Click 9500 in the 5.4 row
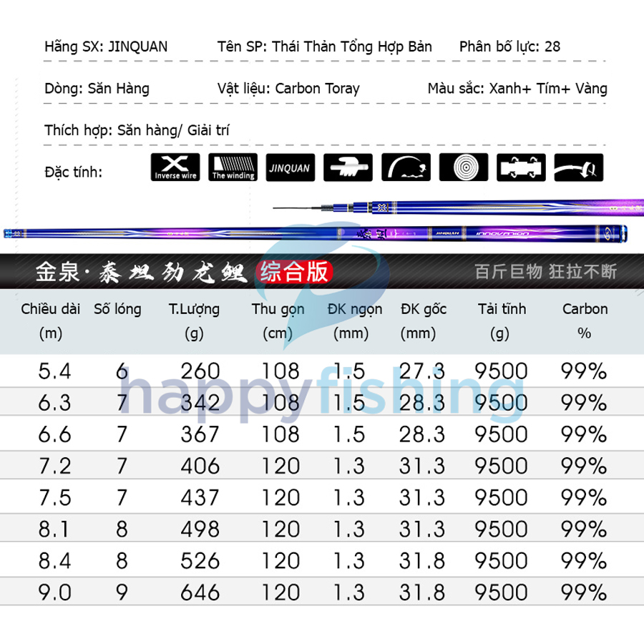This screenshot has width=644, height=644. point(501,371)
